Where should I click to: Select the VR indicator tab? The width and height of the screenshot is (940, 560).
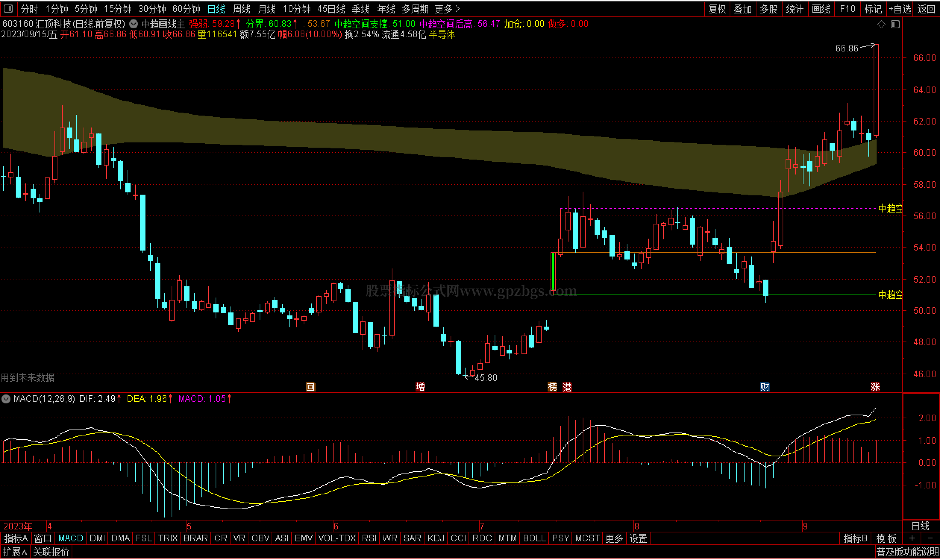coord(239,539)
